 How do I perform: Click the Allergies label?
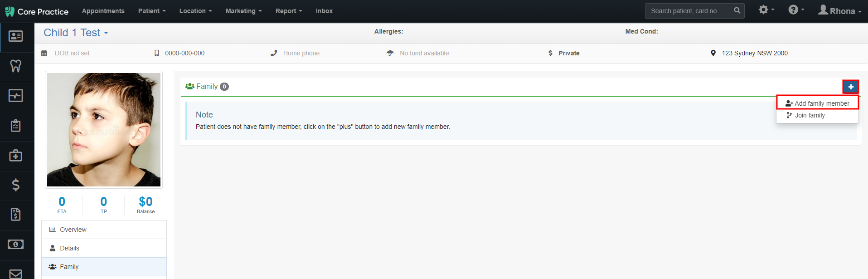click(388, 31)
